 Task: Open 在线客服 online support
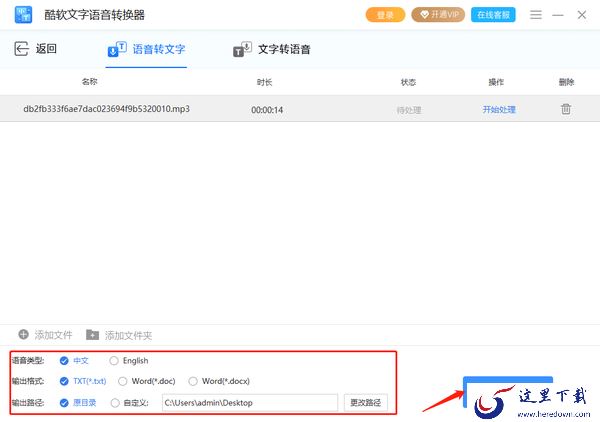tap(493, 15)
